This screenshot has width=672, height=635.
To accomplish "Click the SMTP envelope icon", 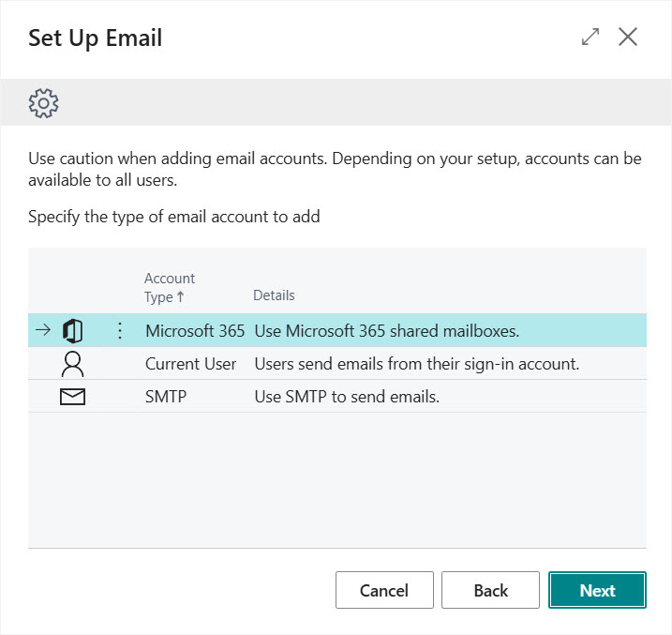I will click(x=72, y=397).
